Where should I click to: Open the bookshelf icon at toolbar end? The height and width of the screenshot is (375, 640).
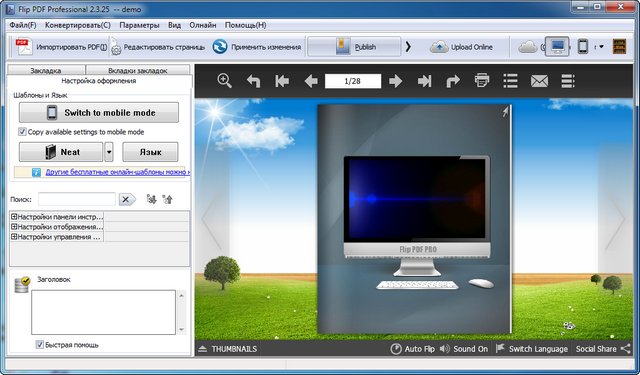619,47
